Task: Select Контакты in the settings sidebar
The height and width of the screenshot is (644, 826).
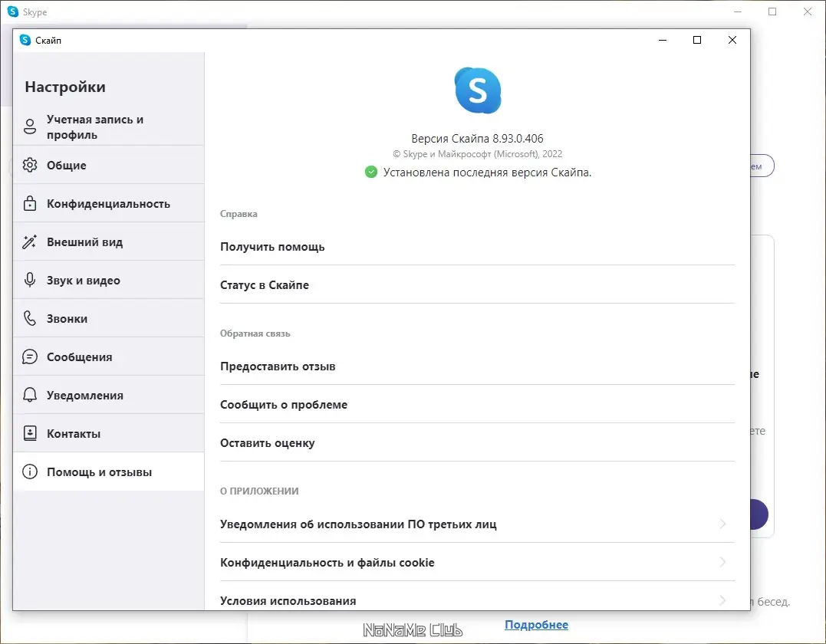Action: click(x=108, y=433)
